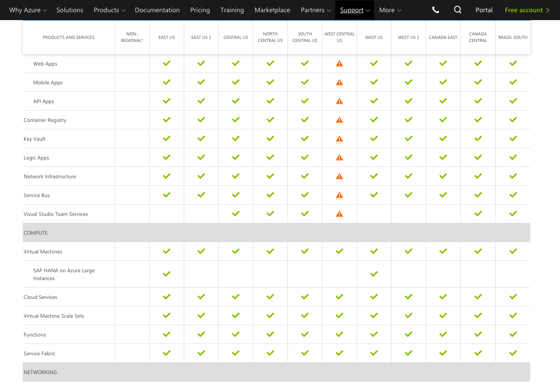Screen dimensions: 560x392
Task: Click Virtual Machine Scale Sets label
Action: [x=54, y=316]
